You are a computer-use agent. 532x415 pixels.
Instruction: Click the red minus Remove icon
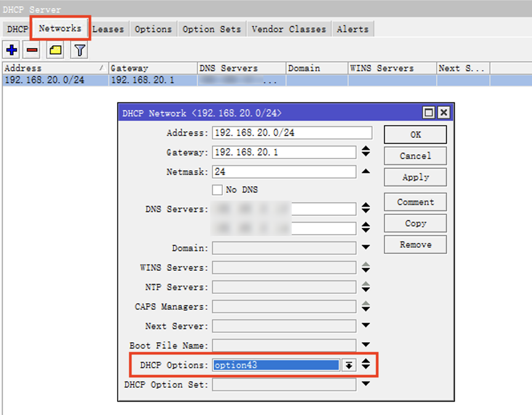[32, 51]
